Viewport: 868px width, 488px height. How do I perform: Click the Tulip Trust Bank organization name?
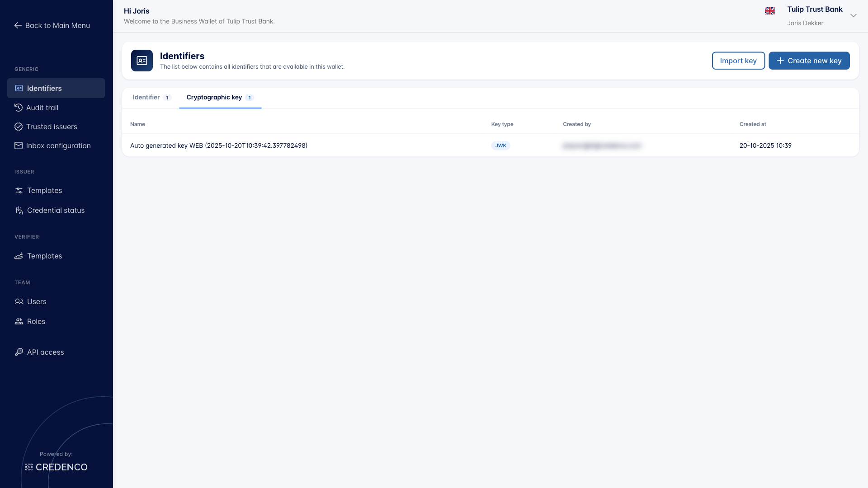pyautogui.click(x=815, y=9)
